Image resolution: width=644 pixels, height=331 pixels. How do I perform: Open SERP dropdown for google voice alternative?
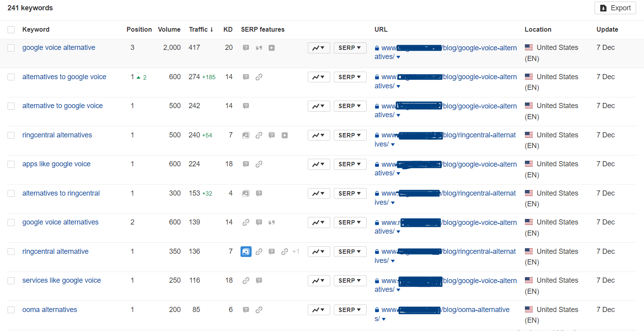click(350, 48)
